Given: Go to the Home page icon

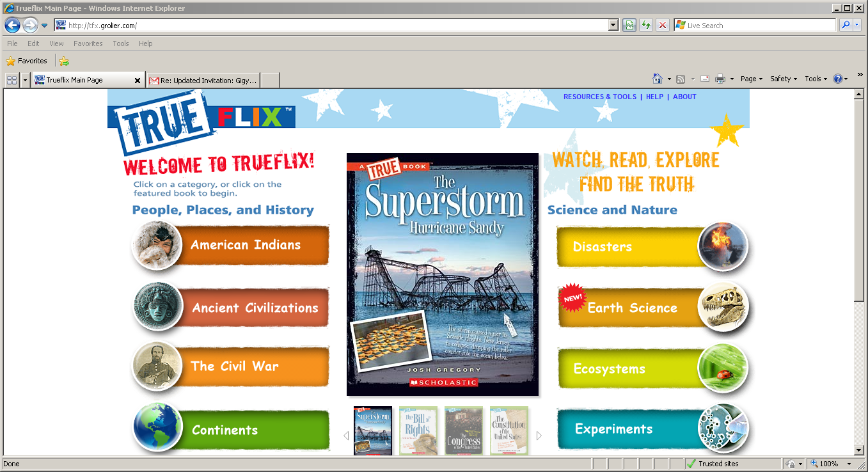Looking at the screenshot, I should tap(657, 79).
